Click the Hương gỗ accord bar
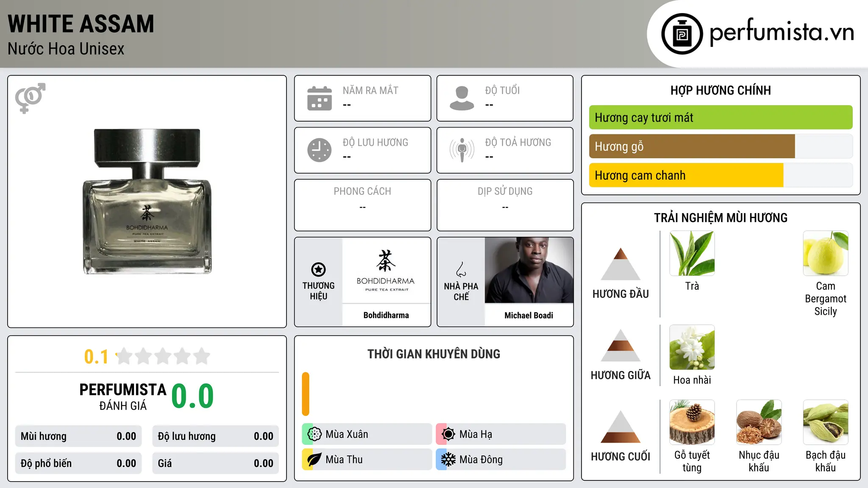 click(721, 146)
